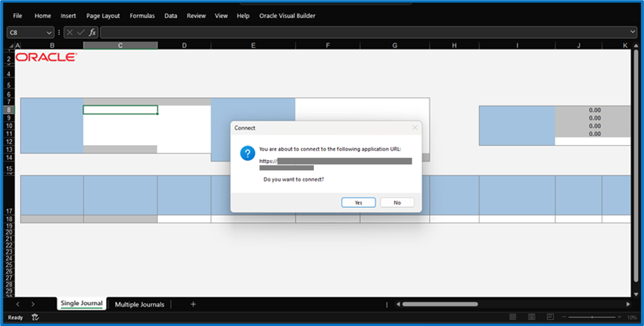
Task: Select the Multiple Journals sheet tab
Action: pos(140,304)
